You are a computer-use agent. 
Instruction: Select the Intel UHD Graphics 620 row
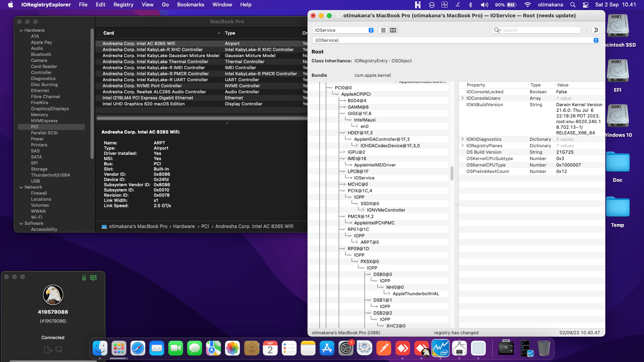pyautogui.click(x=201, y=104)
